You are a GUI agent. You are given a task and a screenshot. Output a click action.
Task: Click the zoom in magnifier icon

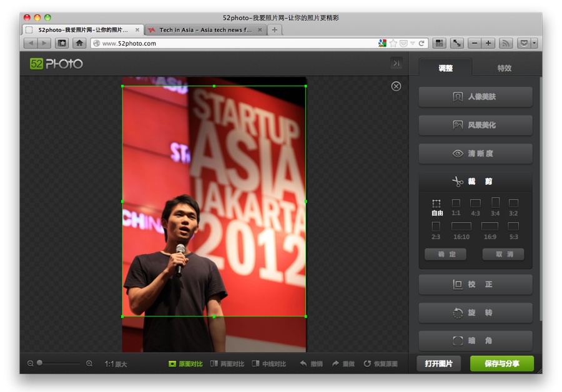(x=89, y=364)
